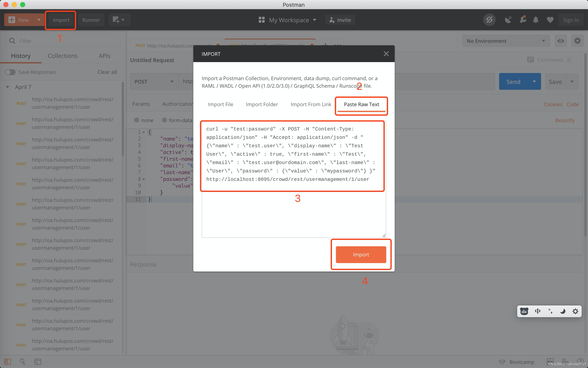Open the New button dropdown arrow
The width and height of the screenshot is (588, 368).
(39, 20)
